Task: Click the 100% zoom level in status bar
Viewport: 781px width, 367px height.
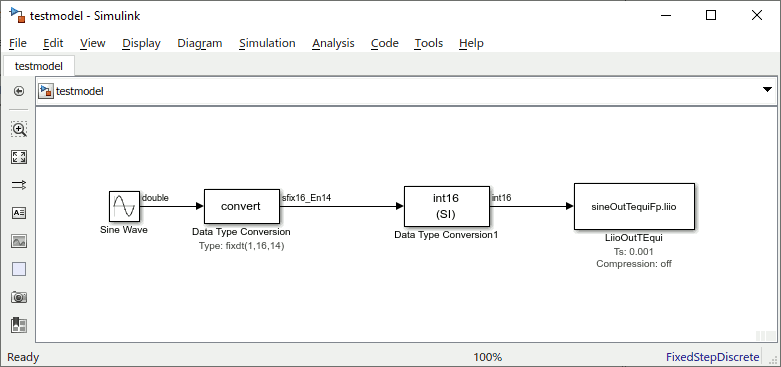Action: pos(487,357)
